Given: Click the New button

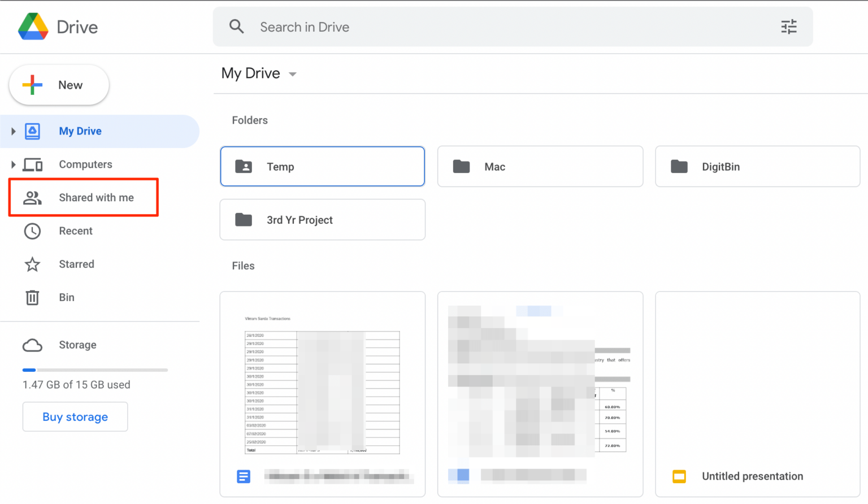Looking at the screenshot, I should point(59,85).
